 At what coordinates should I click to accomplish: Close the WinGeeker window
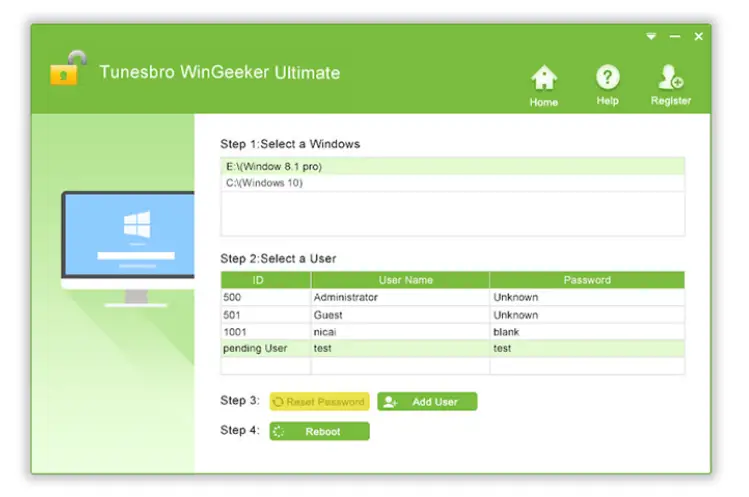point(698,36)
